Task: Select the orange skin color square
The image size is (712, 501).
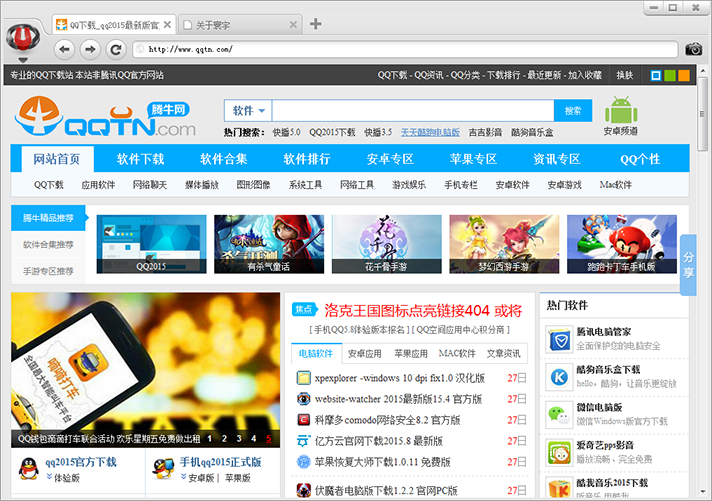Action: 684,75
